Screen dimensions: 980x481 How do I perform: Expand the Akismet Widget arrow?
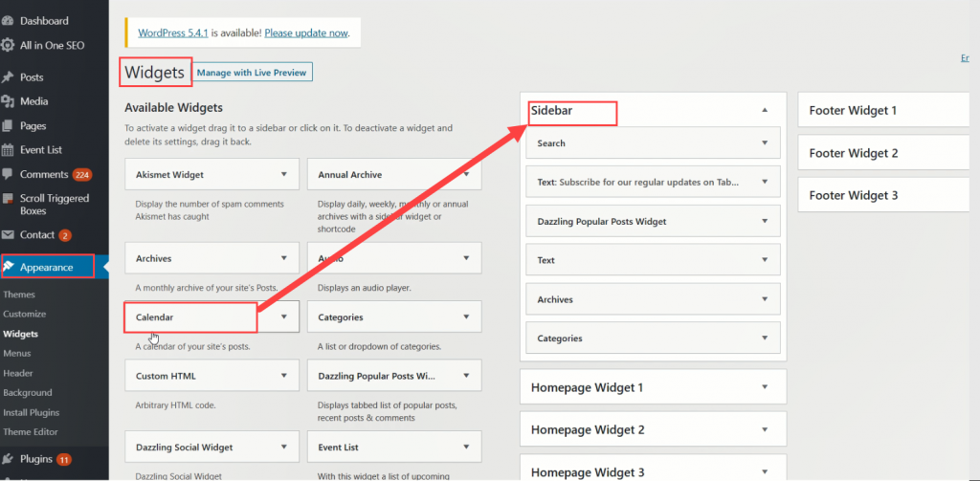click(284, 174)
